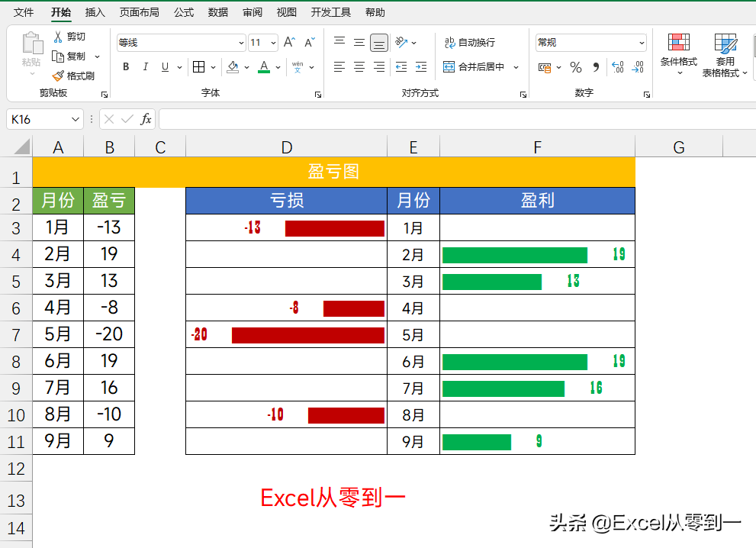The width and height of the screenshot is (756, 548).
Task: Switch to the Insert (插入) tab
Action: point(95,12)
